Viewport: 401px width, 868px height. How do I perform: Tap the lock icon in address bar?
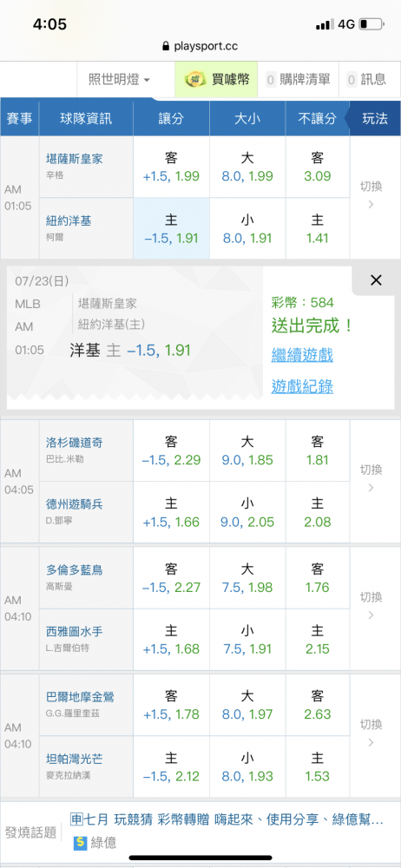tap(166, 47)
